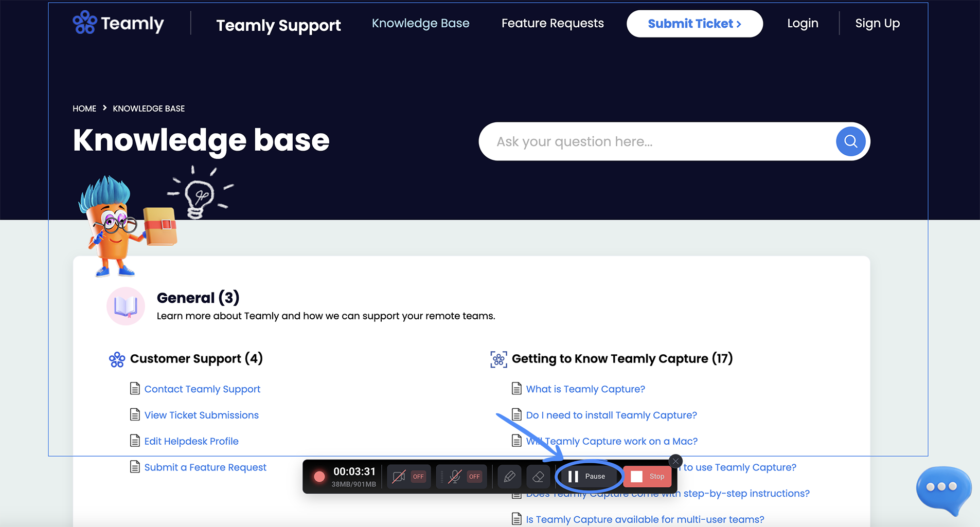
Task: Open the Knowledge Base nav item
Action: coord(420,23)
